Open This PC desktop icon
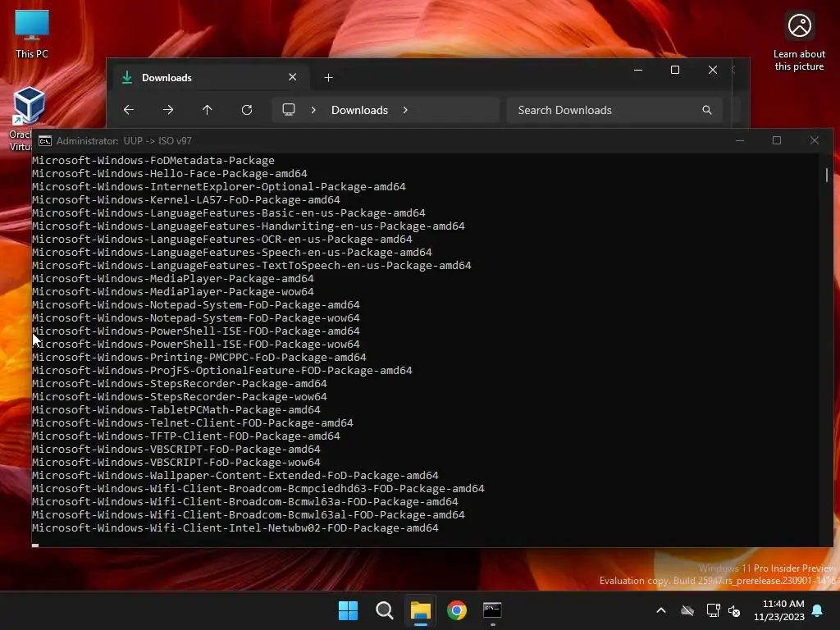This screenshot has height=630, width=840. pos(32,33)
